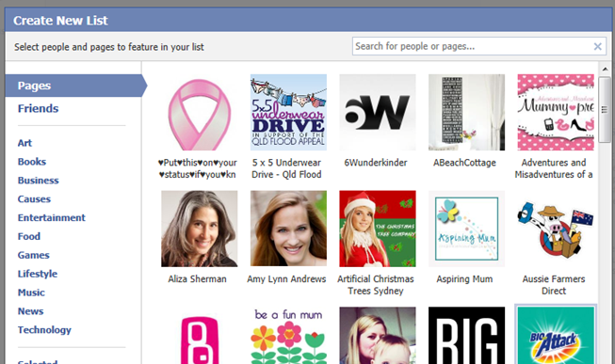Select Aliza Sherman's profile picture
This screenshot has height=364, width=615.
point(200,229)
